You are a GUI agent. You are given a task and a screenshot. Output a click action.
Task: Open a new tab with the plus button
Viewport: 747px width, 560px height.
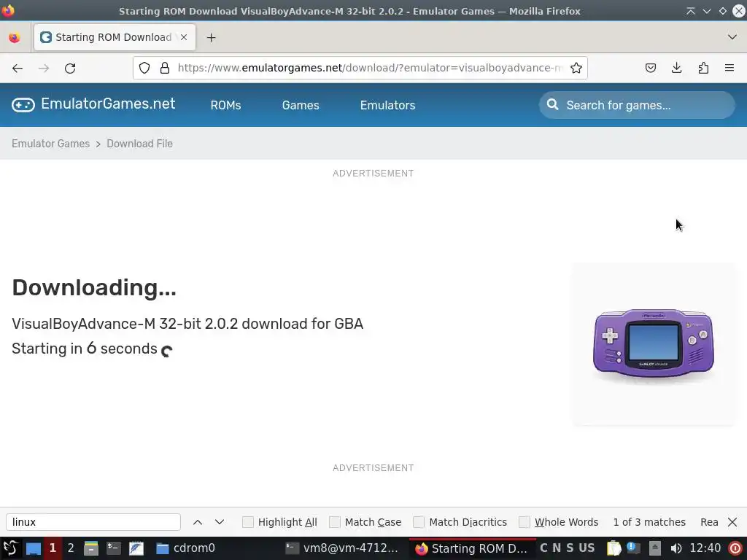point(211,38)
